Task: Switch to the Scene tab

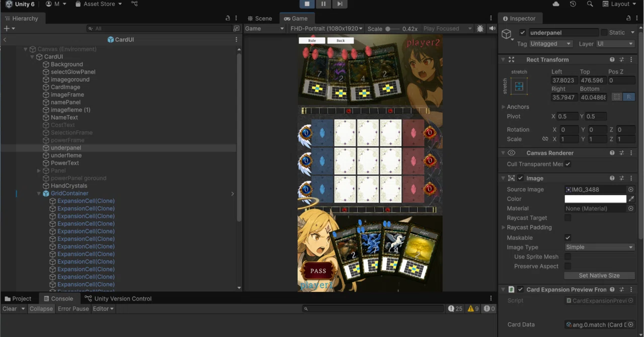Action: point(260,19)
